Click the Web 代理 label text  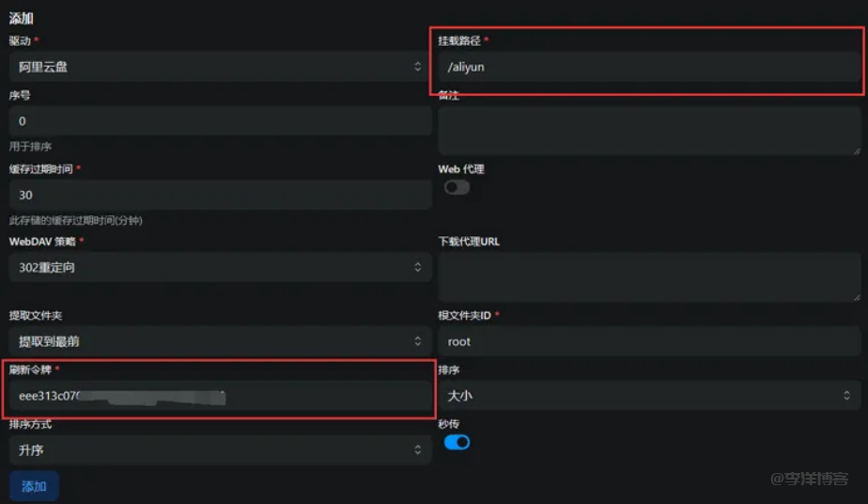(x=460, y=169)
